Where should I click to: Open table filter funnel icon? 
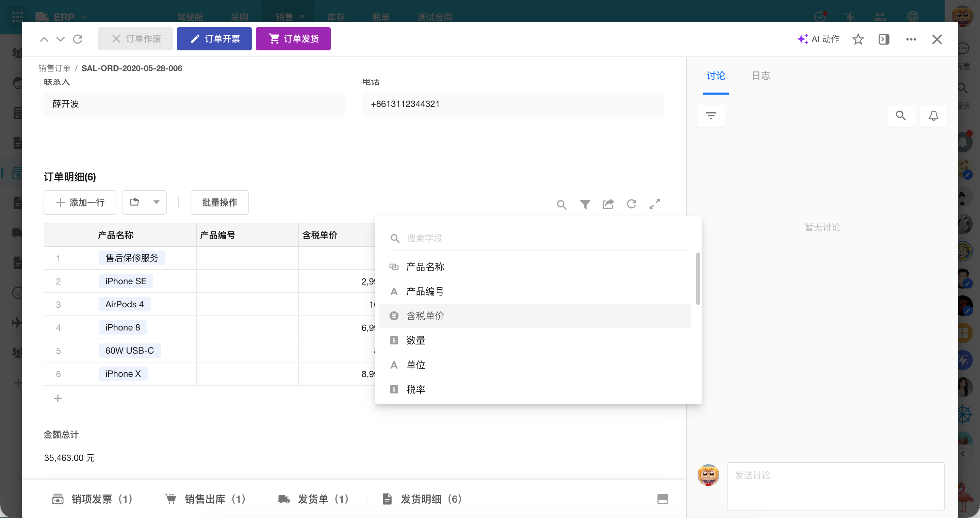(x=585, y=205)
